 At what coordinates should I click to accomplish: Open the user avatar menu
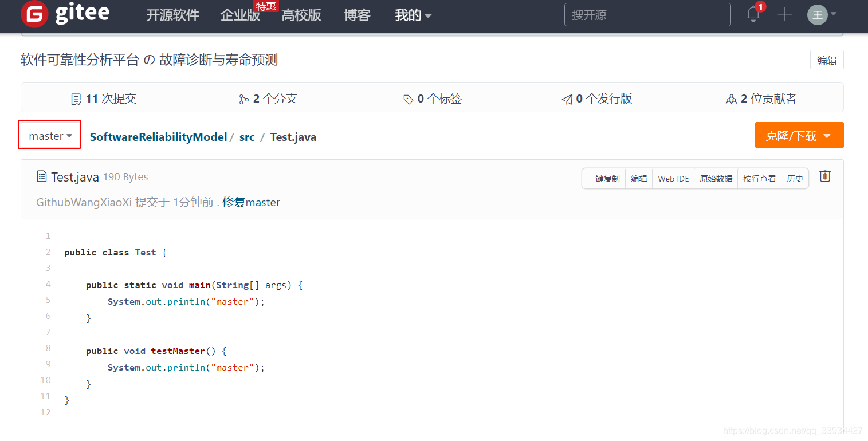822,15
